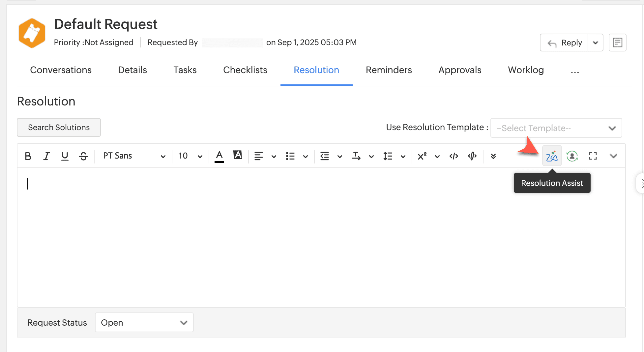The image size is (644, 352).
Task: Click the text direction icon
Action: click(x=356, y=156)
